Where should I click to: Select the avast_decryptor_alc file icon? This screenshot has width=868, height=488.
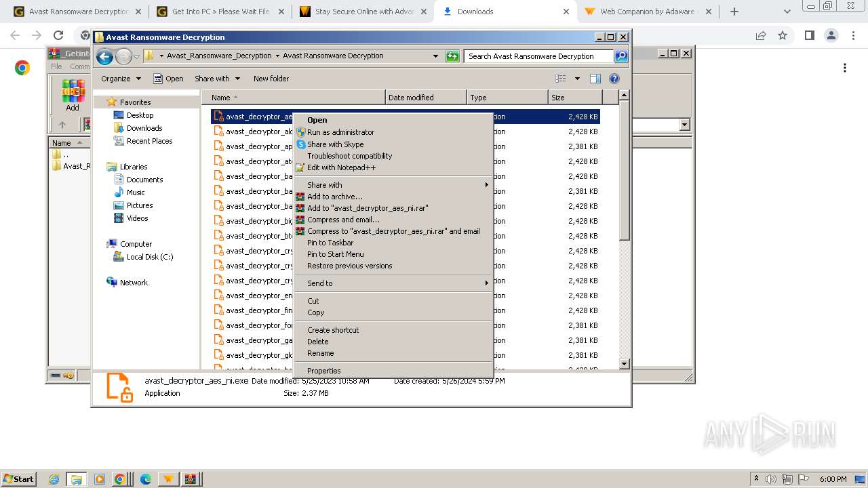(218, 131)
